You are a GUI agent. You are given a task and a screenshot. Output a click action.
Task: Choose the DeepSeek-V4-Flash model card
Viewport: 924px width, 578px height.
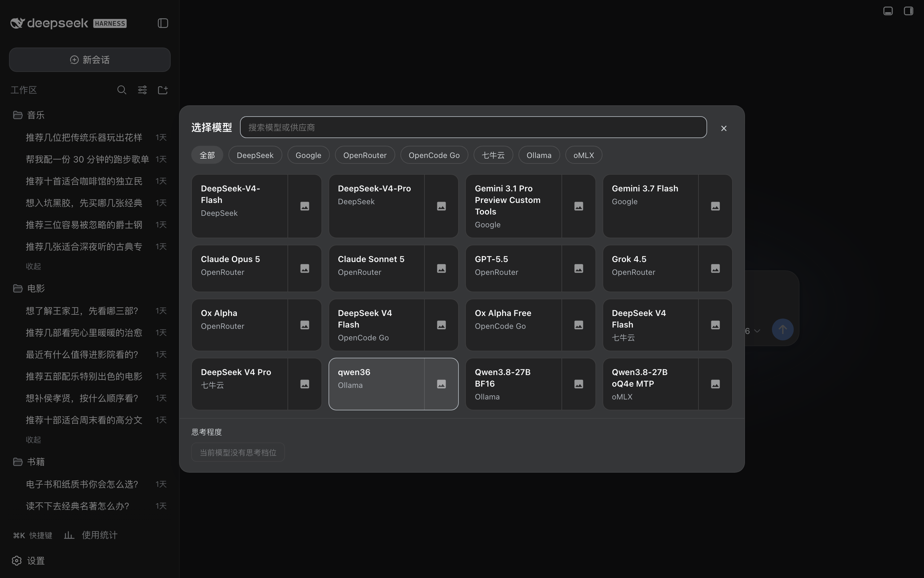(x=240, y=206)
